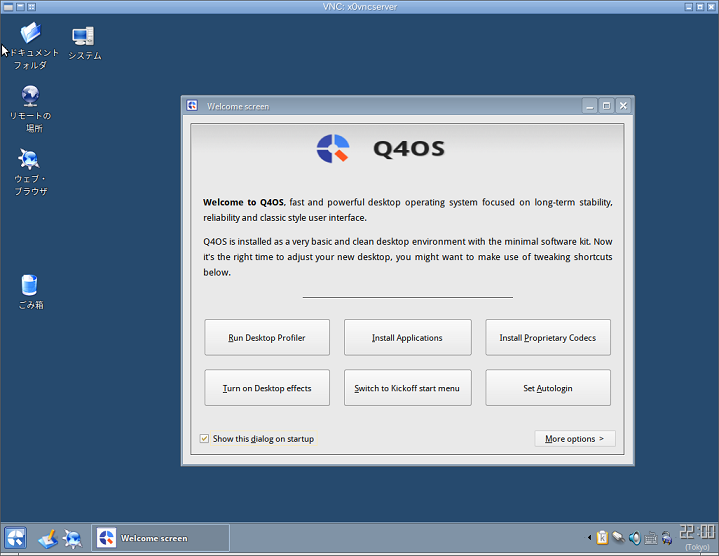Open the ウェブ・ブラウザ desktop icon
The height and width of the screenshot is (556, 719).
tap(30, 172)
